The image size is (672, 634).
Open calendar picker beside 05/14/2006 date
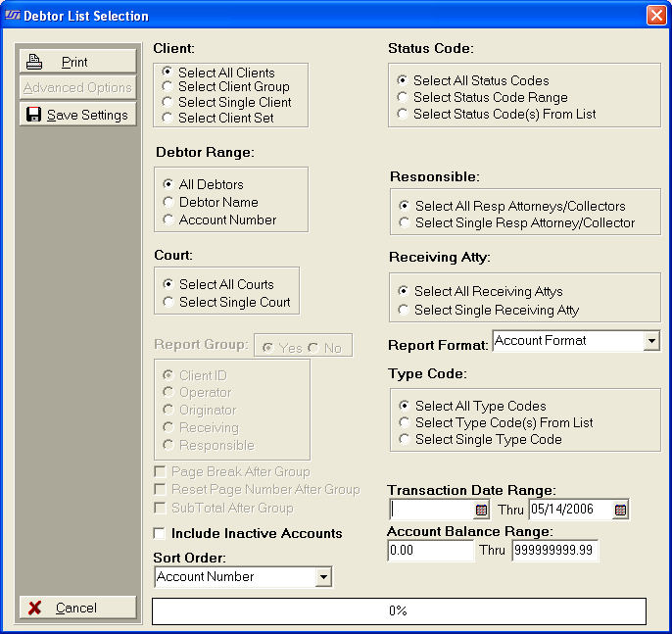(620, 510)
